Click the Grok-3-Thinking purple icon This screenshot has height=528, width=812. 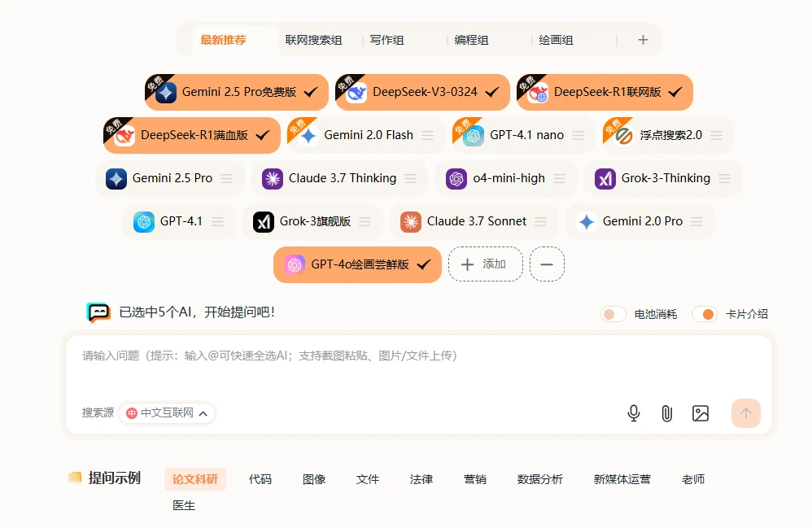[605, 179]
